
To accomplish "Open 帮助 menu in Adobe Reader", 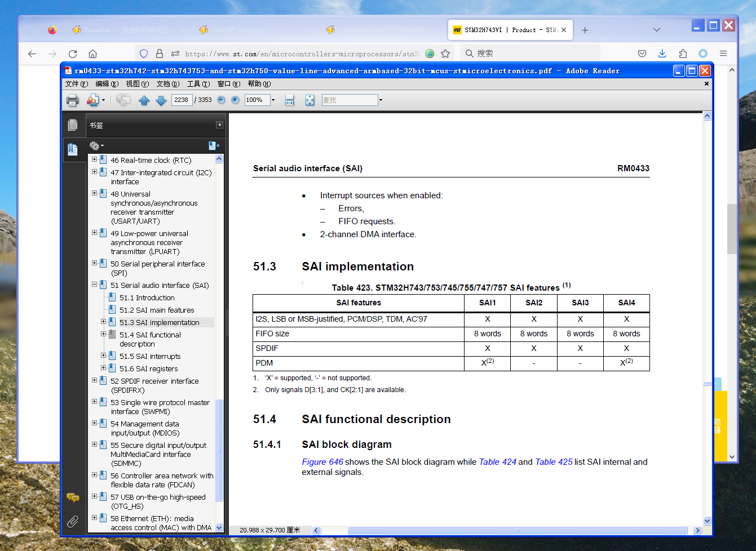I will coord(259,84).
